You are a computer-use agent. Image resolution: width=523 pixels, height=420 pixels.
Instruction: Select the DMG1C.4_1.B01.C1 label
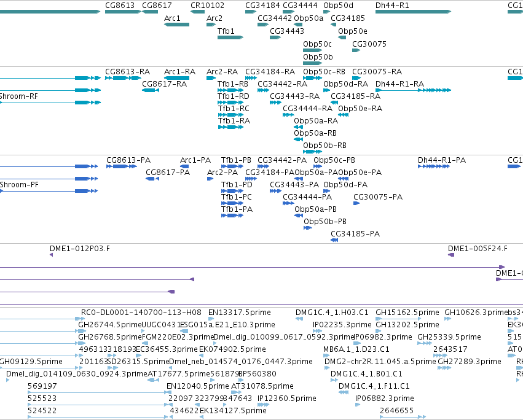366,375
